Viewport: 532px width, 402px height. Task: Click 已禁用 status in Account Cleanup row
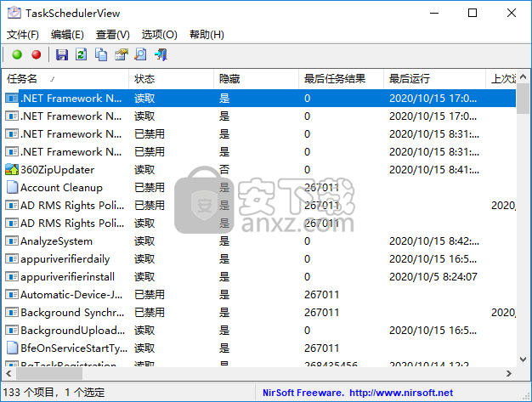coord(150,187)
